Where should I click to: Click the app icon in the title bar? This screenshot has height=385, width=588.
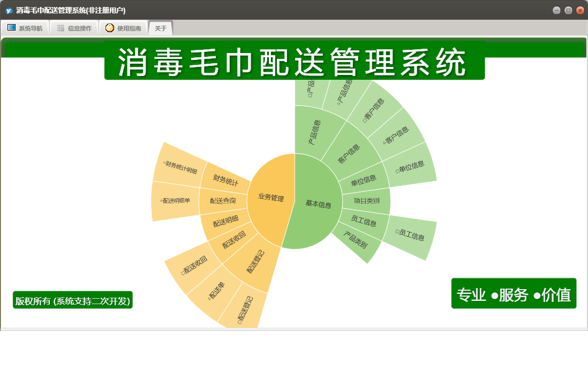pos(9,10)
